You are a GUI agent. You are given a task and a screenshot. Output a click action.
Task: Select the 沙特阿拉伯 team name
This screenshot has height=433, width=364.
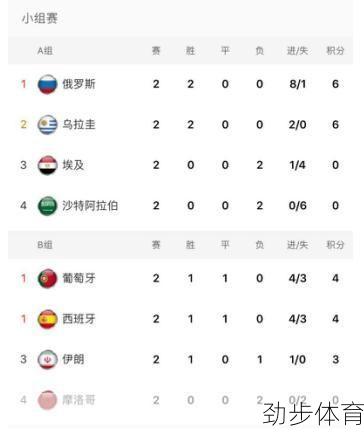point(90,206)
